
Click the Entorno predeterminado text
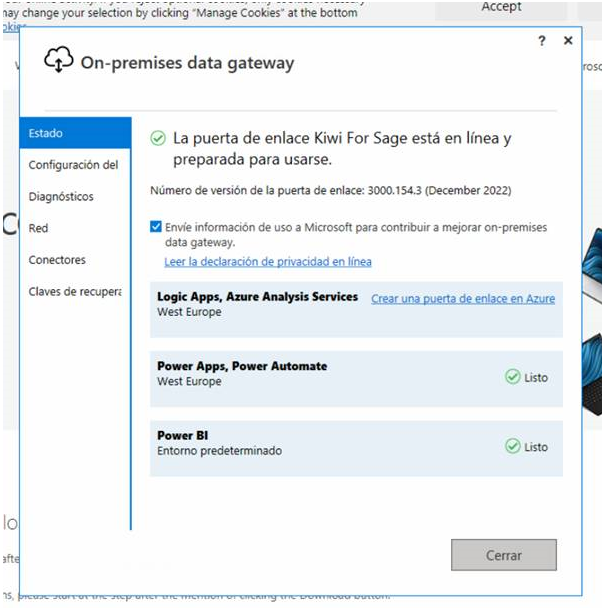coord(219,451)
